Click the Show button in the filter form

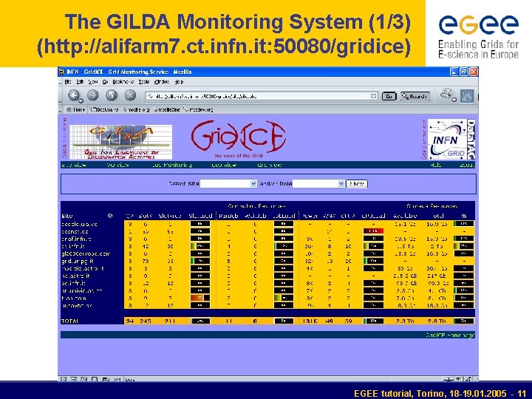(357, 183)
